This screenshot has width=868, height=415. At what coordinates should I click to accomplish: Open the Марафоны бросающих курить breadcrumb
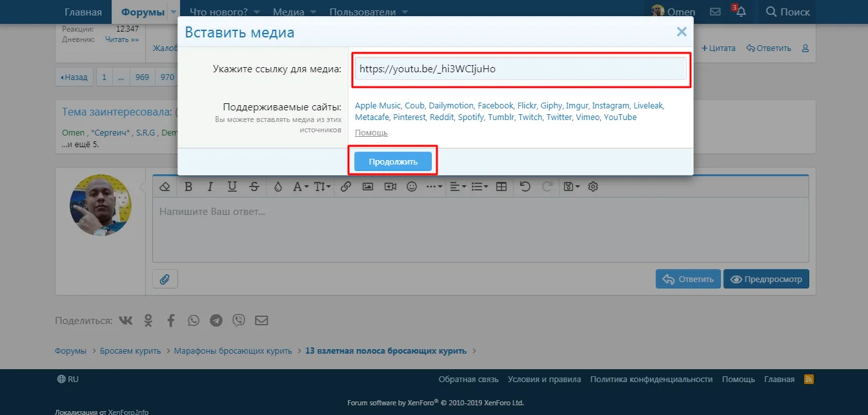coord(233,351)
